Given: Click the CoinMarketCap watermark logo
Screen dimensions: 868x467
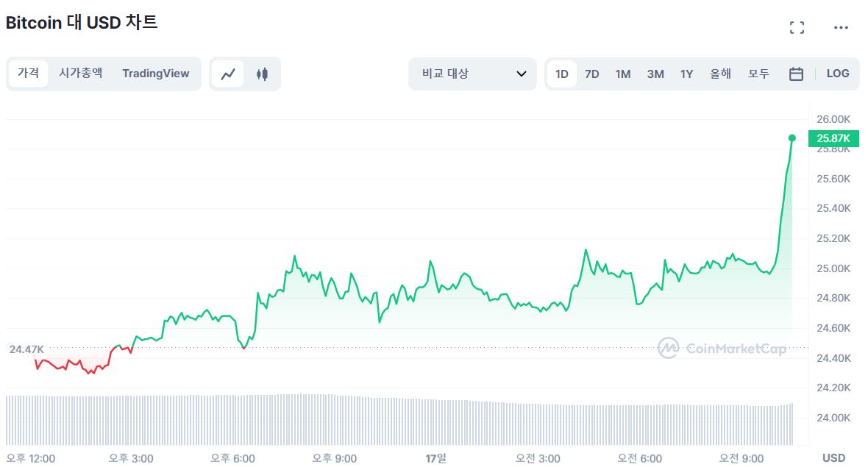Looking at the screenshot, I should pos(722,349).
